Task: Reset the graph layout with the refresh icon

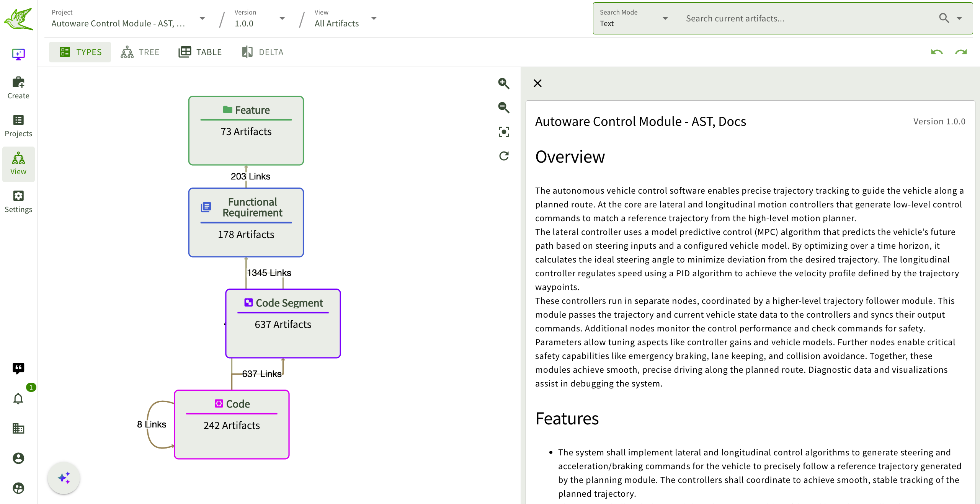Action: 503,156
